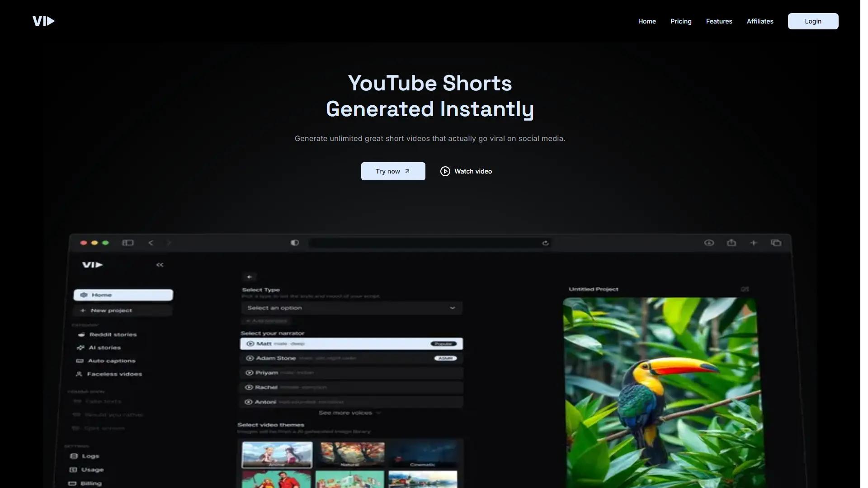Open the Logs panel
The width and height of the screenshot is (868, 488).
90,456
